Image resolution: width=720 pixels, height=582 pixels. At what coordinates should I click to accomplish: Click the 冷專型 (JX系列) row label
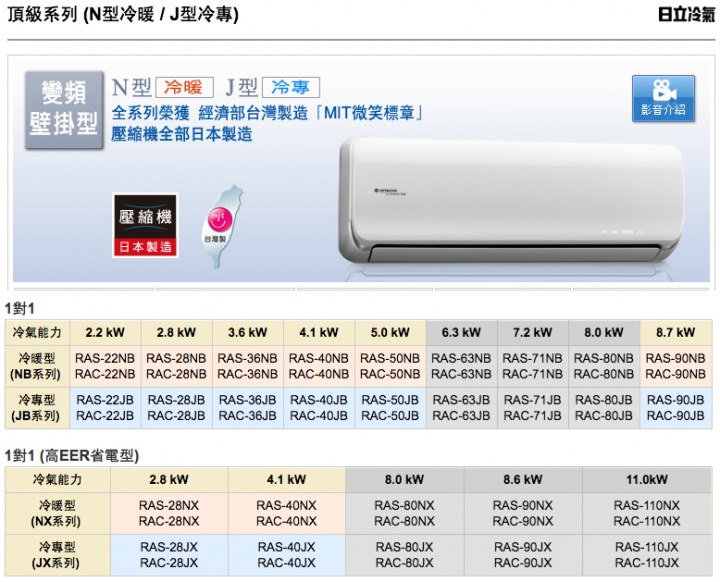pyautogui.click(x=57, y=555)
